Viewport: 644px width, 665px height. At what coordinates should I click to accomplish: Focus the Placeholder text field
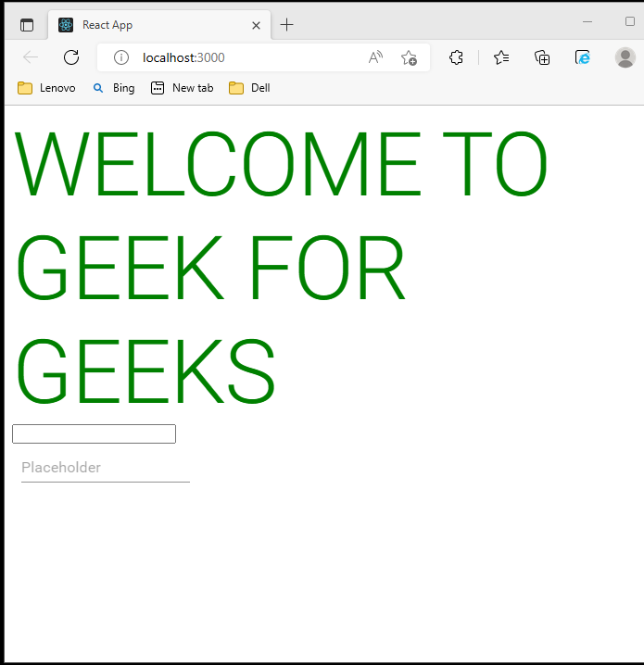point(105,468)
